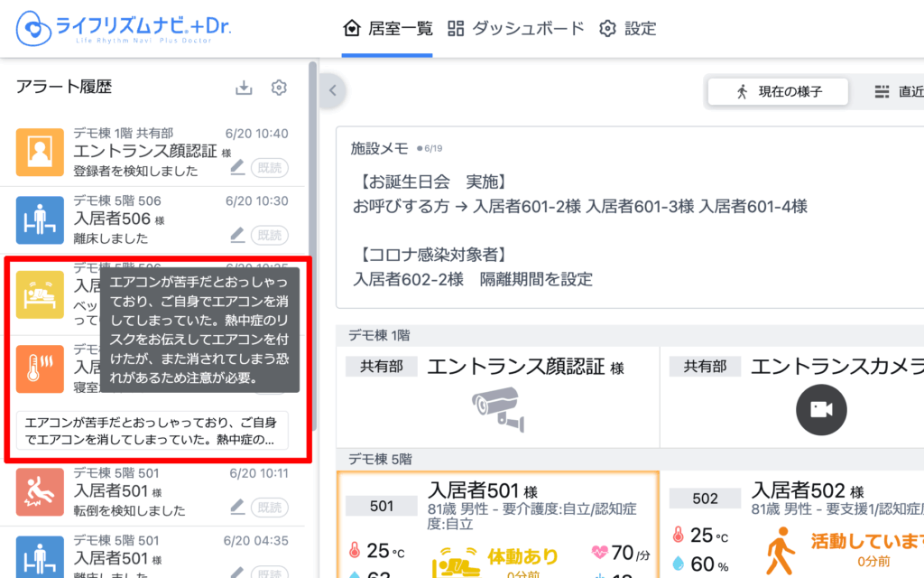Collapse the alert history sidebar

[333, 90]
